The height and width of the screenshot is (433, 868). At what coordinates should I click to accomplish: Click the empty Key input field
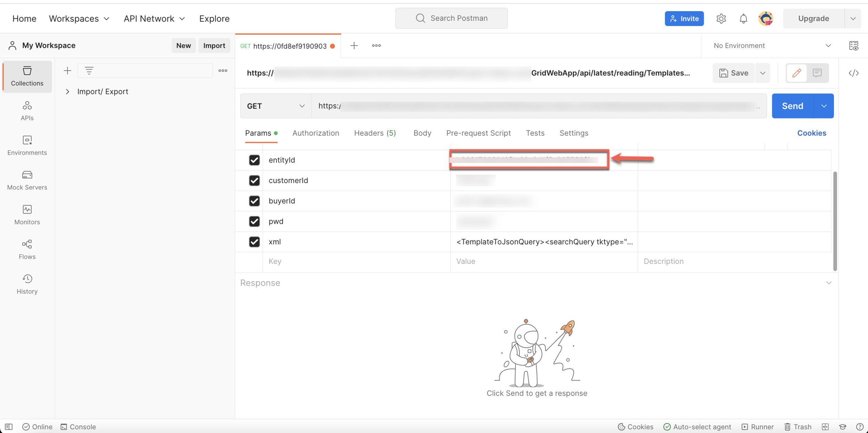(356, 261)
